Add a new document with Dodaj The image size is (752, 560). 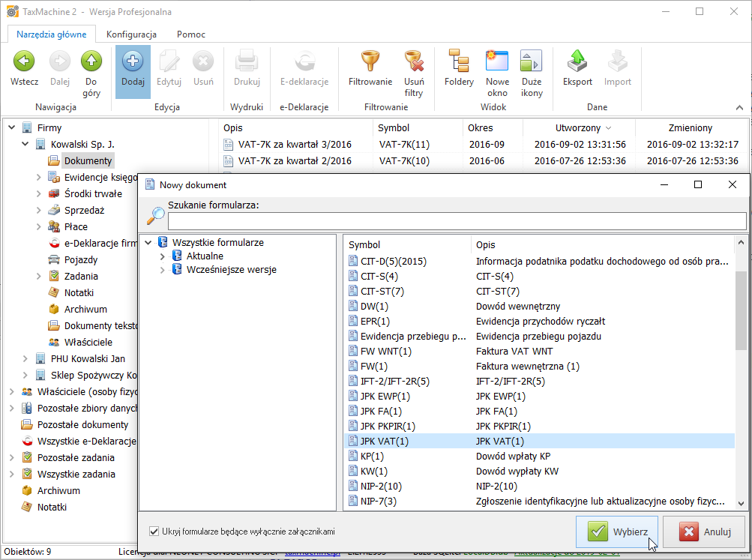(133, 72)
